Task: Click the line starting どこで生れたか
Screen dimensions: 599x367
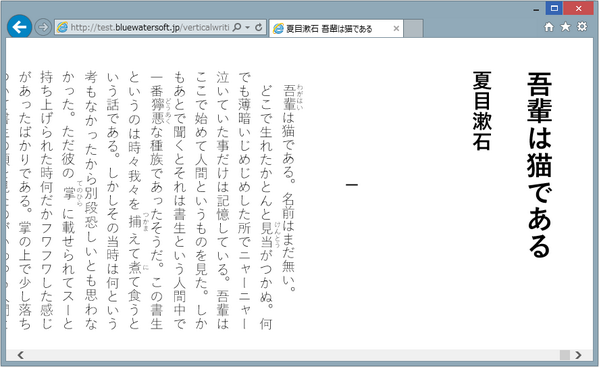Action: (x=266, y=207)
